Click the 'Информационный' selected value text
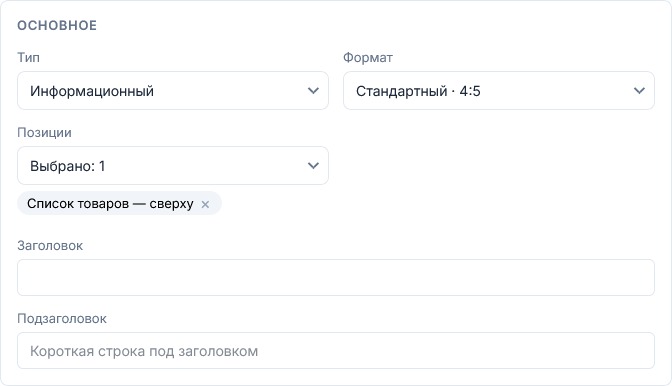Viewport: 672px width, 386px height. point(92,91)
